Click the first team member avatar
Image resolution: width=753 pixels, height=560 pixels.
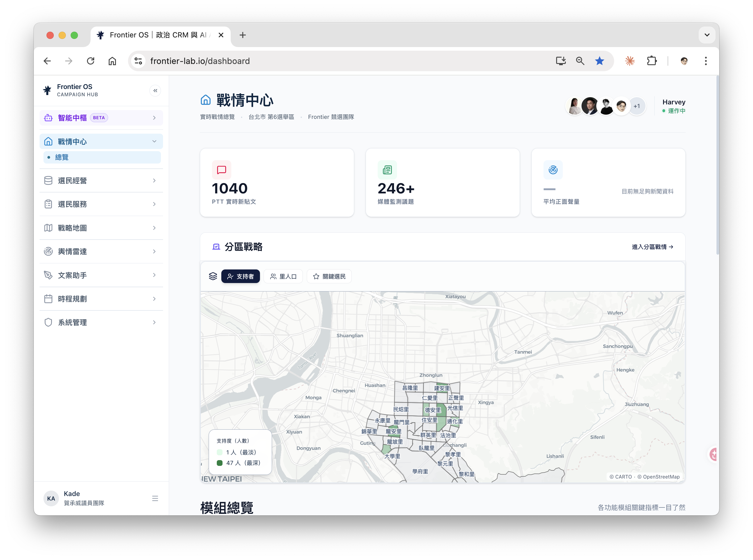click(x=574, y=106)
